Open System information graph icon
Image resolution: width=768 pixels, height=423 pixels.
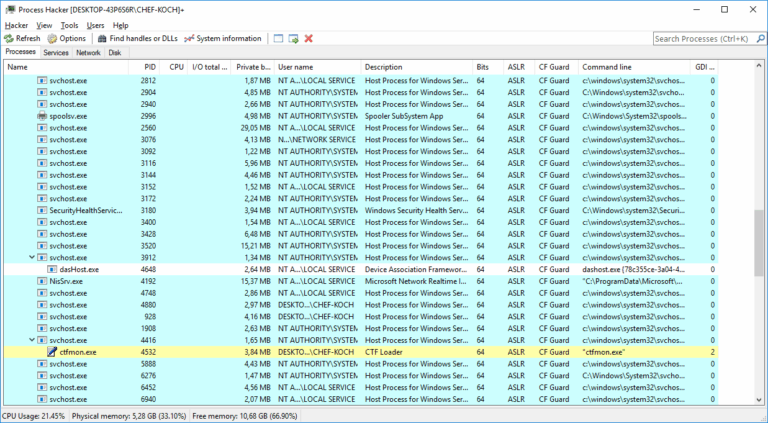189,38
